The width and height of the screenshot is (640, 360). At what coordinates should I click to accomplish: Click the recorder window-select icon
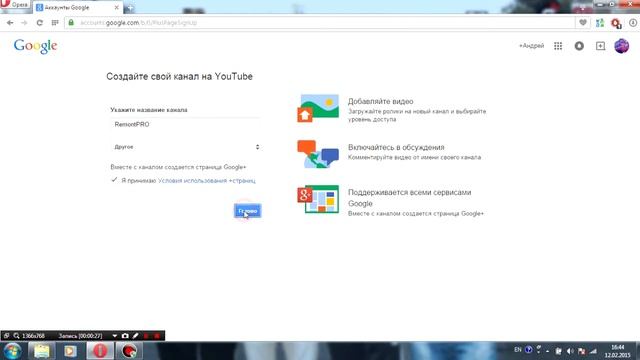point(7,336)
